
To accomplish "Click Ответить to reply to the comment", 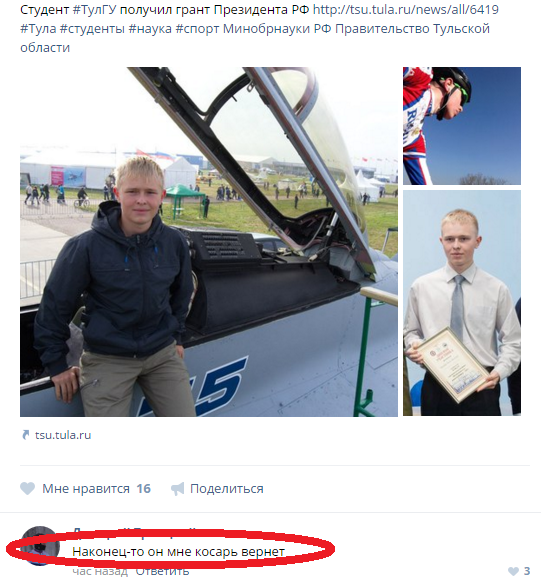I will pyautogui.click(x=162, y=571).
